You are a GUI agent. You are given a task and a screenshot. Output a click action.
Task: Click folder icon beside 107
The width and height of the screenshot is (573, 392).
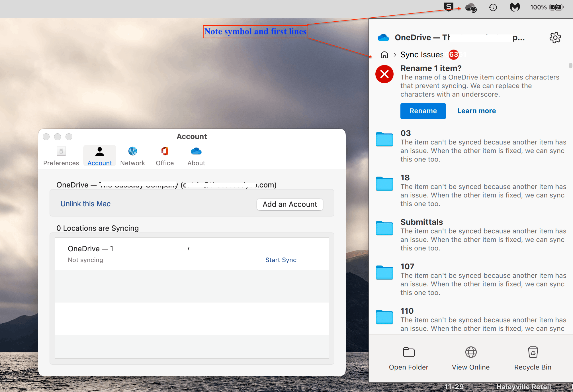384,273
